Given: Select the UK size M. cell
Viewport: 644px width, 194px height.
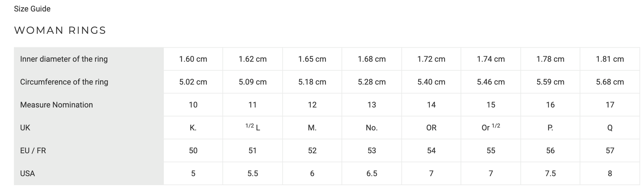Looking at the screenshot, I should pyautogui.click(x=312, y=128).
